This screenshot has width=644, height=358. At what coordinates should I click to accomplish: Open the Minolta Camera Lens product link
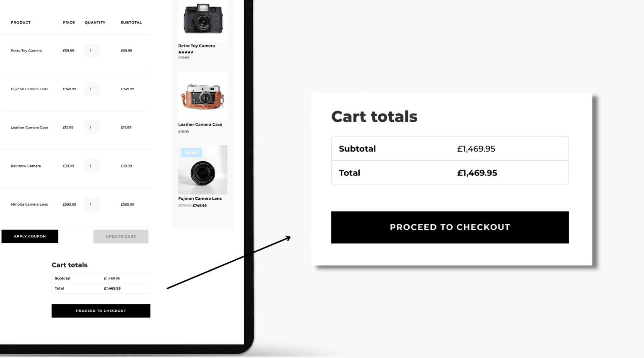click(x=29, y=204)
